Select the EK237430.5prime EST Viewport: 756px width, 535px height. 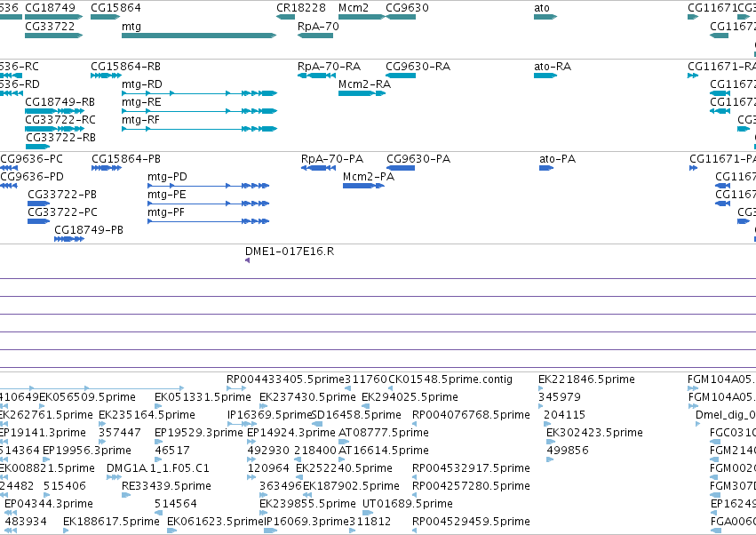pos(263,406)
